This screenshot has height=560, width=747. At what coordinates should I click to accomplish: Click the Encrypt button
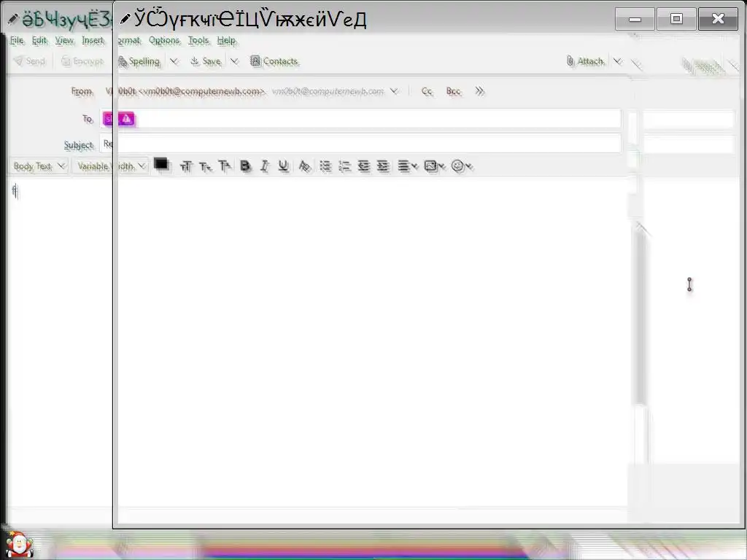tap(83, 61)
